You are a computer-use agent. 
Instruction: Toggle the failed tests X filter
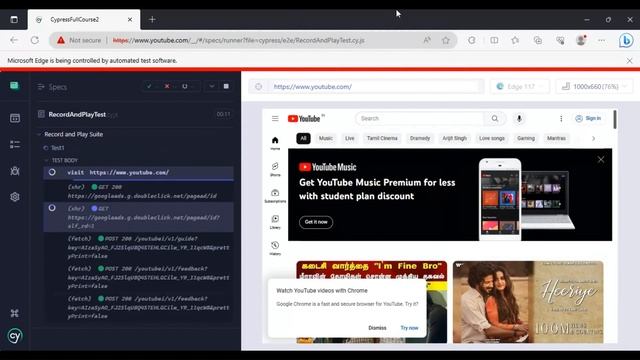point(167,87)
